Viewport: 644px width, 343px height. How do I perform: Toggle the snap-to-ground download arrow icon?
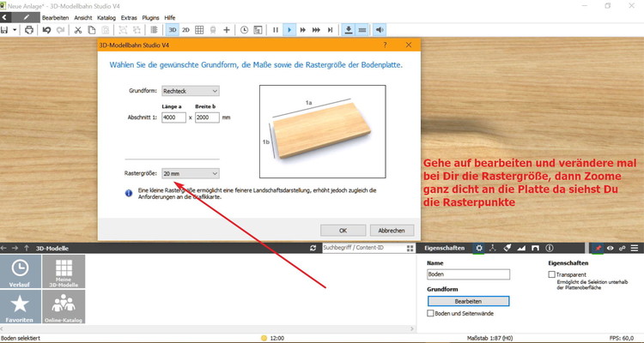click(x=349, y=30)
